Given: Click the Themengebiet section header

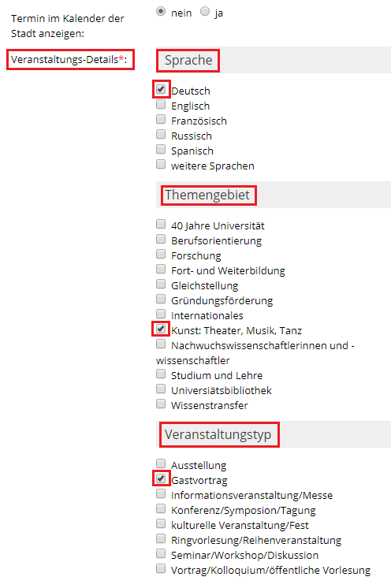Looking at the screenshot, I should pos(207,195).
